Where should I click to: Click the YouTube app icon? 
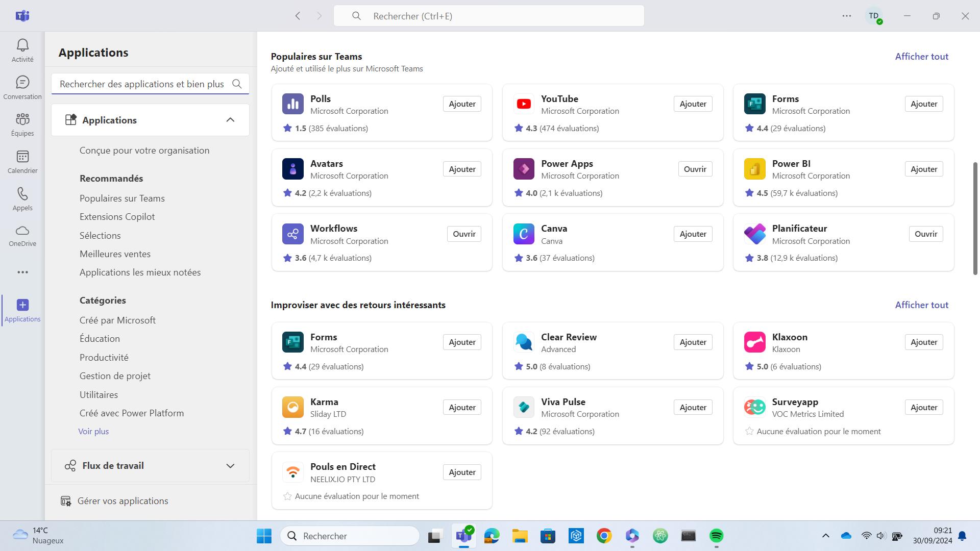524,104
